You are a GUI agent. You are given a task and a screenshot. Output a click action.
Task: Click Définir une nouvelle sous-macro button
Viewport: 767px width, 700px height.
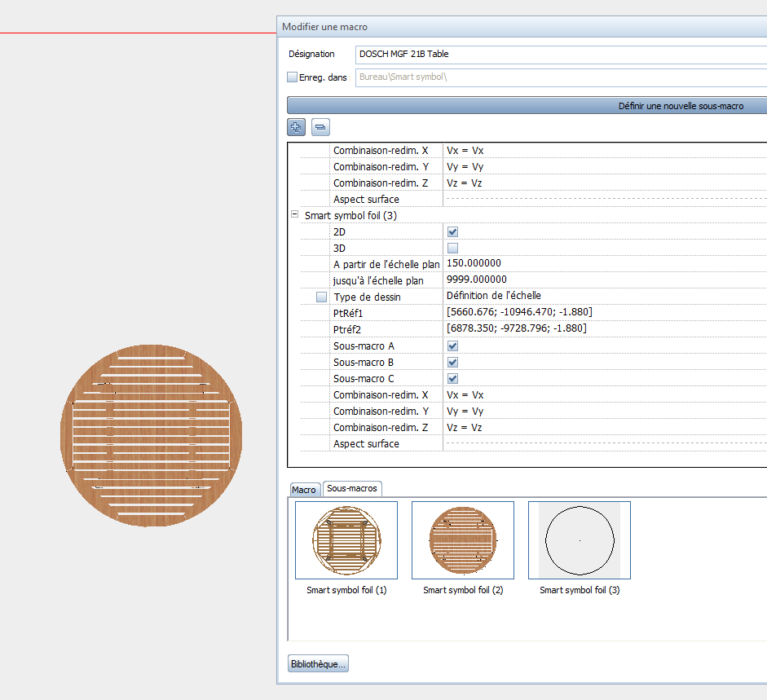[527, 106]
